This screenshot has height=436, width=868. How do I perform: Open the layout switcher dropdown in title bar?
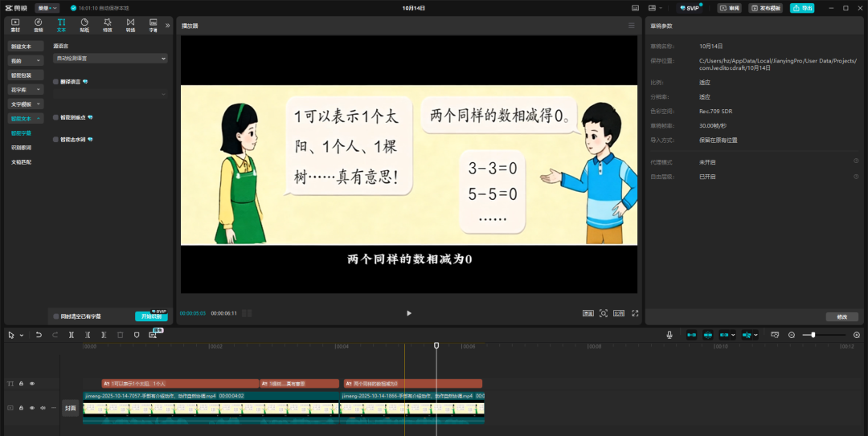tap(656, 8)
